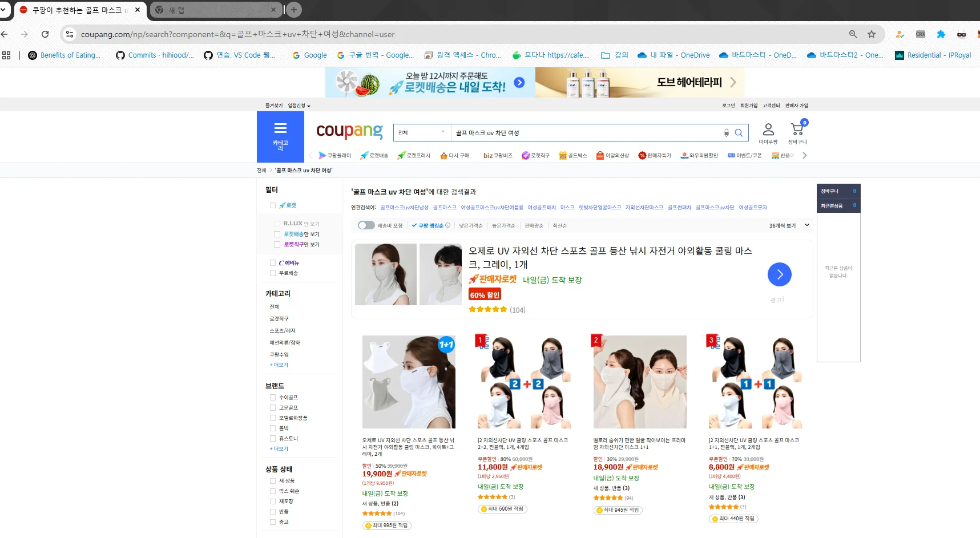The height and width of the screenshot is (538, 980).
Task: Open the 전체 search category dropdown
Action: [x=421, y=133]
